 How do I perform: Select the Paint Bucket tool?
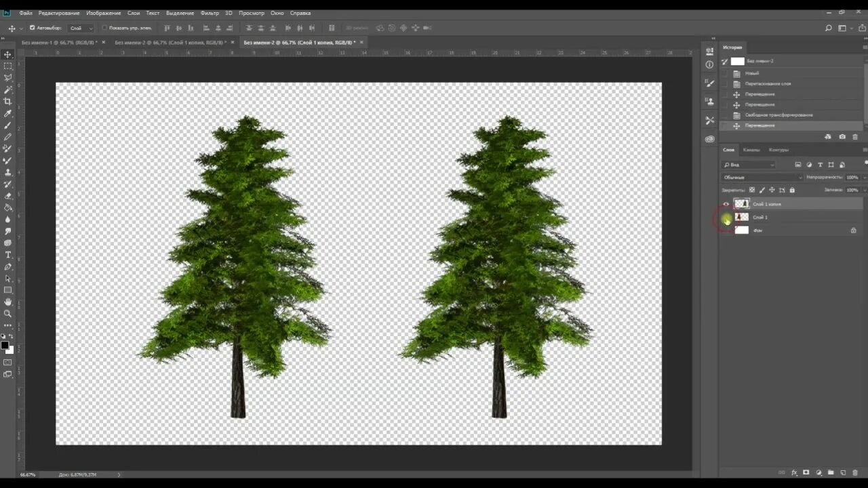[8, 207]
